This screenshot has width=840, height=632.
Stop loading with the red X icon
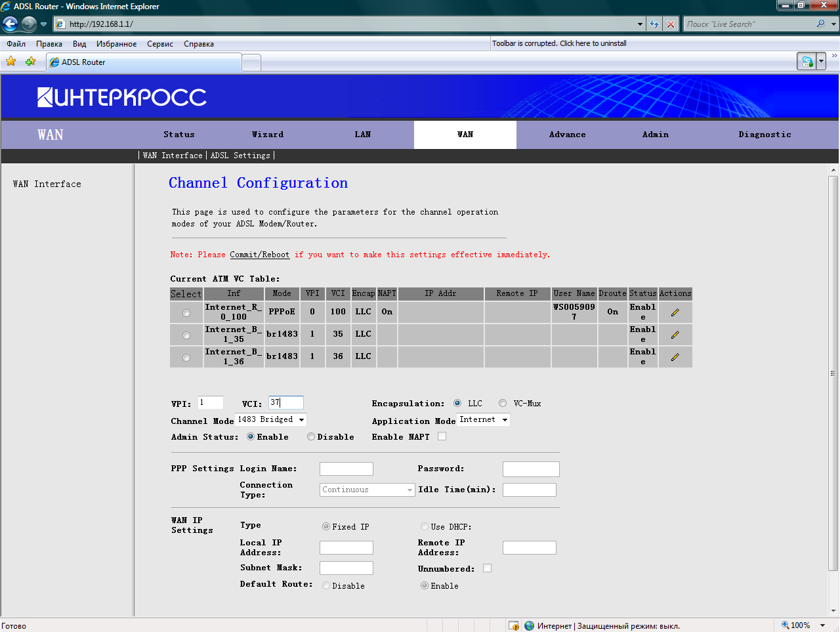coord(671,24)
